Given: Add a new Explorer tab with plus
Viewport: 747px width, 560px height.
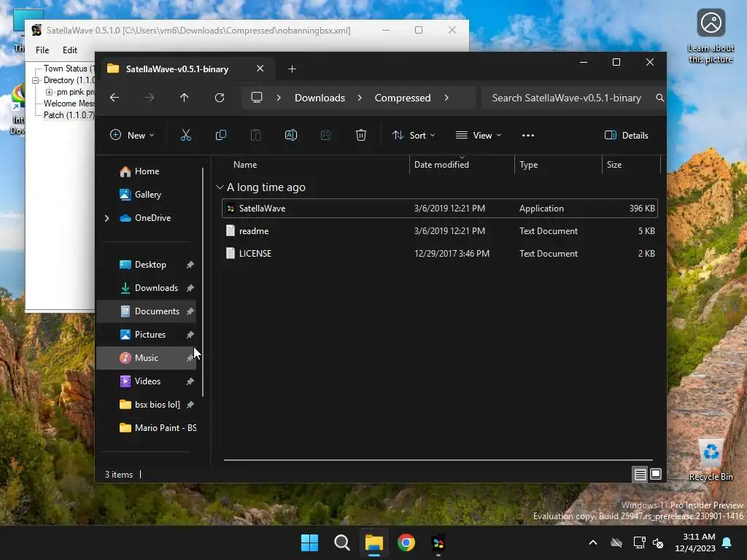Looking at the screenshot, I should pyautogui.click(x=292, y=69).
